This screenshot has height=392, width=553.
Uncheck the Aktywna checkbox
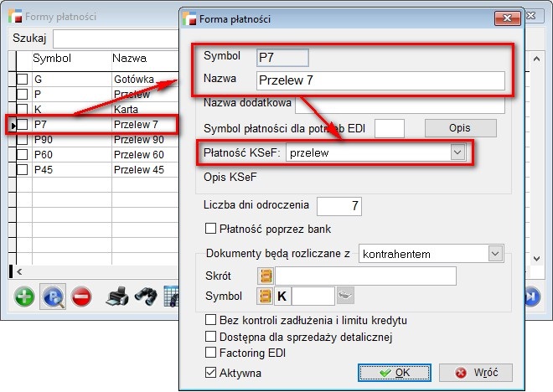(211, 373)
